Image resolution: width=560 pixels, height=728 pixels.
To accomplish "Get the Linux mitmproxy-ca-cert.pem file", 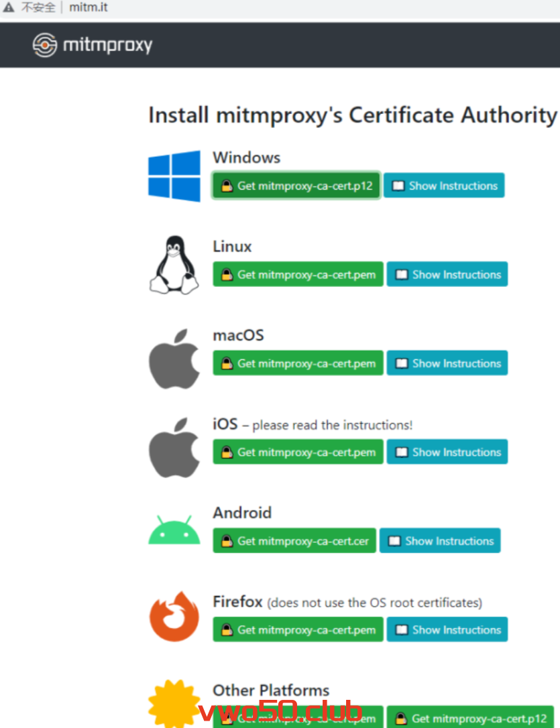I will tap(298, 275).
